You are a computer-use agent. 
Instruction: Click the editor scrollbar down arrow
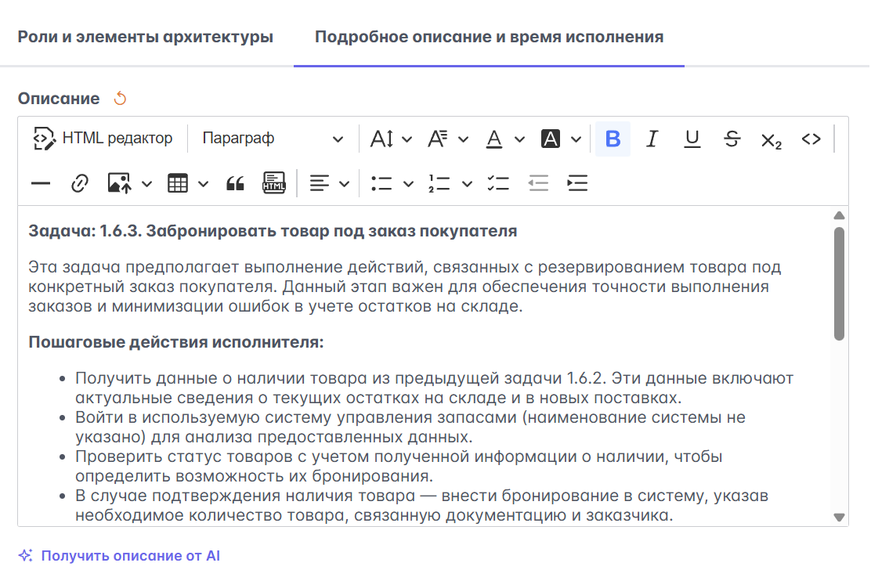point(840,517)
